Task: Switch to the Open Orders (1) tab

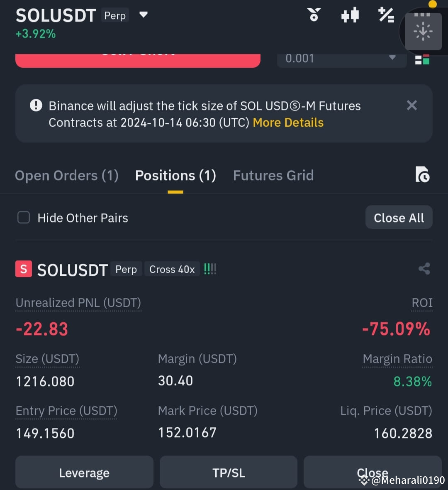Action: click(x=67, y=176)
